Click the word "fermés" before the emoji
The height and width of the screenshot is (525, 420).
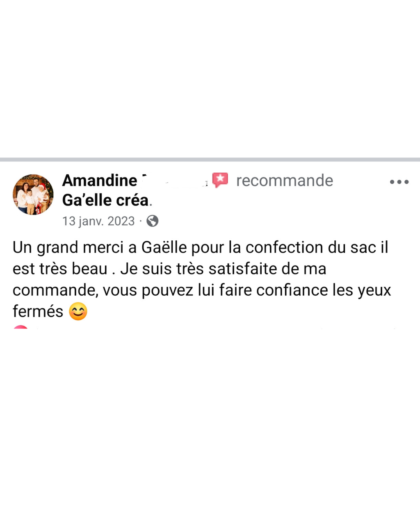(x=38, y=311)
